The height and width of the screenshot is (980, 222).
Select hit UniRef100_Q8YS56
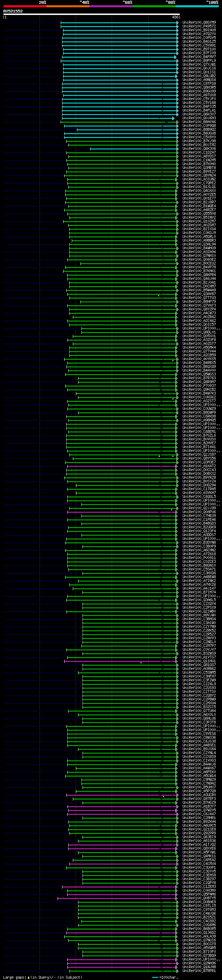coord(199,459)
